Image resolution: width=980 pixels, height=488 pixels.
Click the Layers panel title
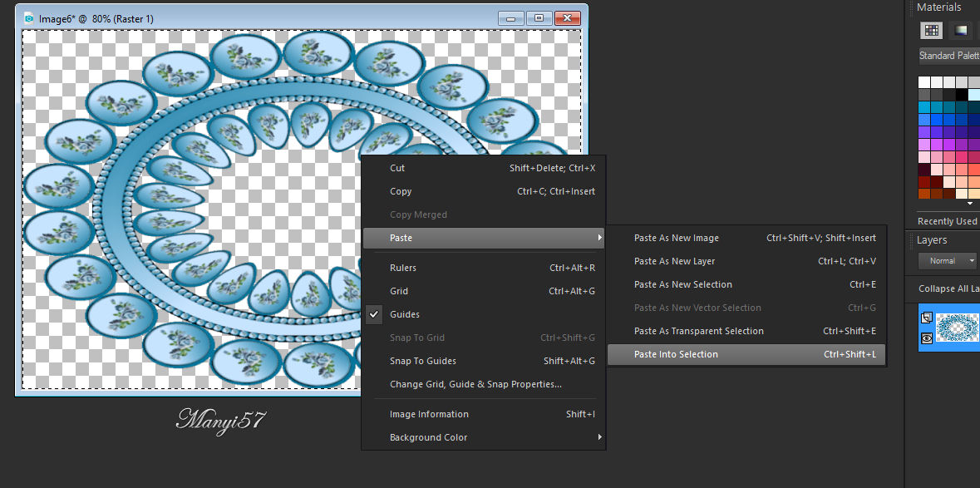coord(932,240)
